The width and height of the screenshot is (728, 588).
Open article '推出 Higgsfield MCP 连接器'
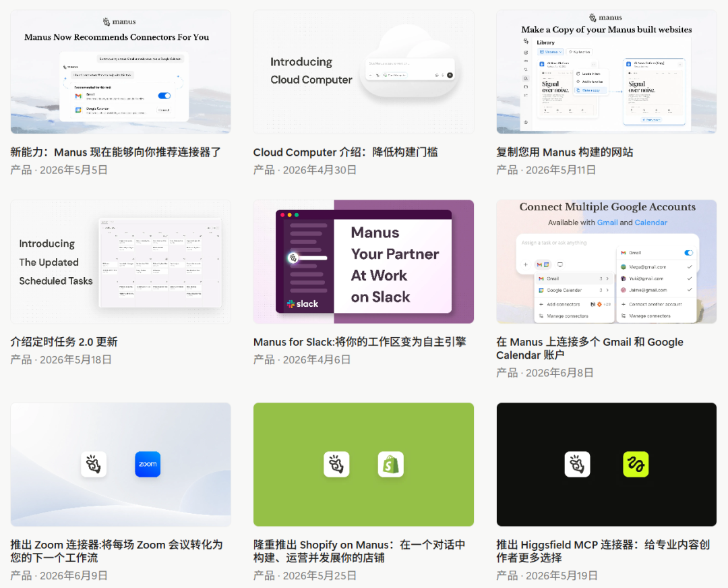tap(603, 551)
